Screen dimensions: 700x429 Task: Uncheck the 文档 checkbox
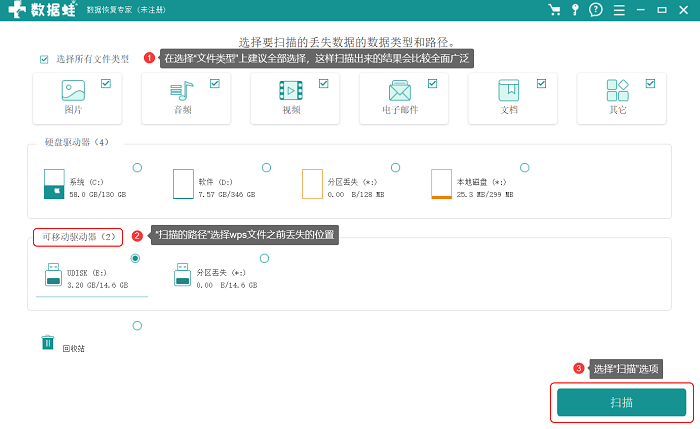point(542,83)
